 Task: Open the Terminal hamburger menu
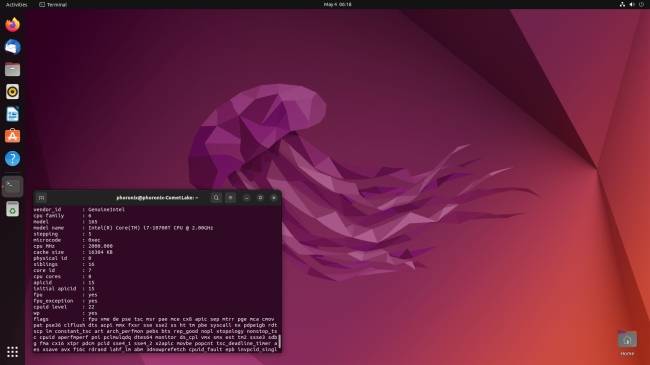click(x=230, y=198)
